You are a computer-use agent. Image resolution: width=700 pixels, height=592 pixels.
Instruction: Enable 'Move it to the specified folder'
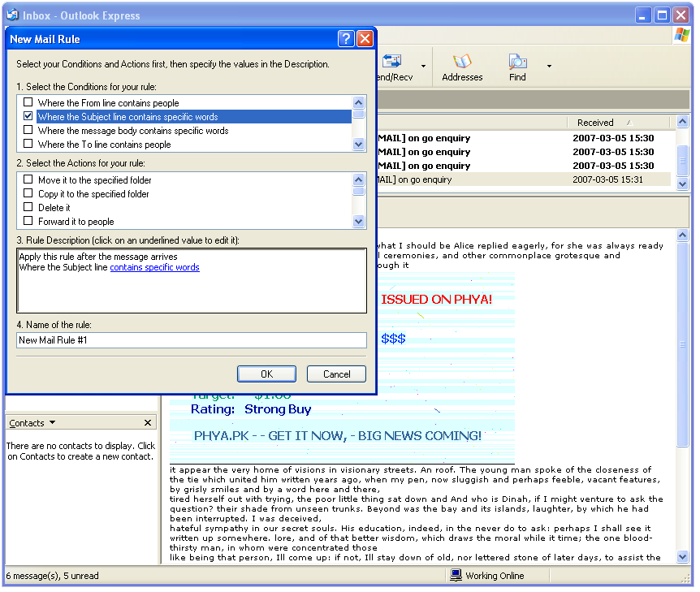pyautogui.click(x=28, y=179)
